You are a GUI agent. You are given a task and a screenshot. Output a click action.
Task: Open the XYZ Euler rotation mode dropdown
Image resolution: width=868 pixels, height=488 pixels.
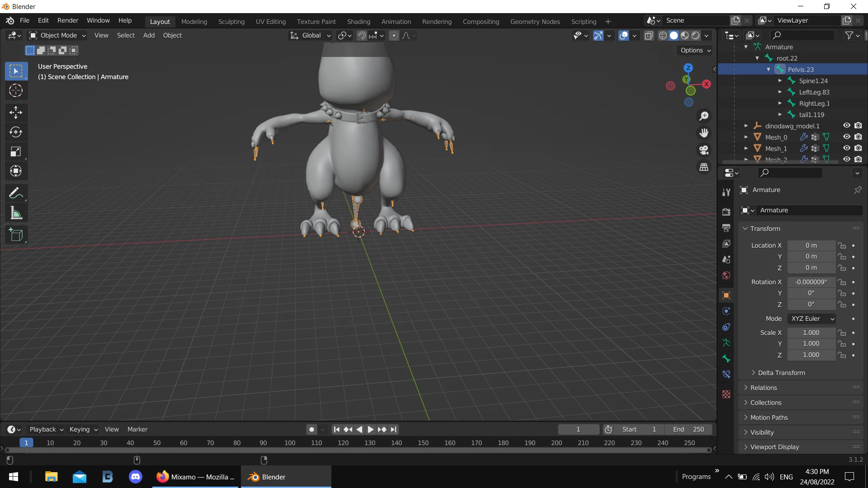tap(811, 319)
